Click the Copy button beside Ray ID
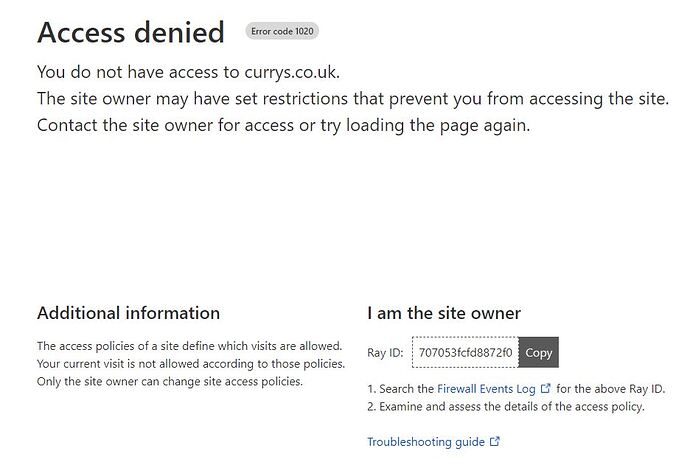Image resolution: width=690 pixels, height=465 pixels. coord(538,352)
